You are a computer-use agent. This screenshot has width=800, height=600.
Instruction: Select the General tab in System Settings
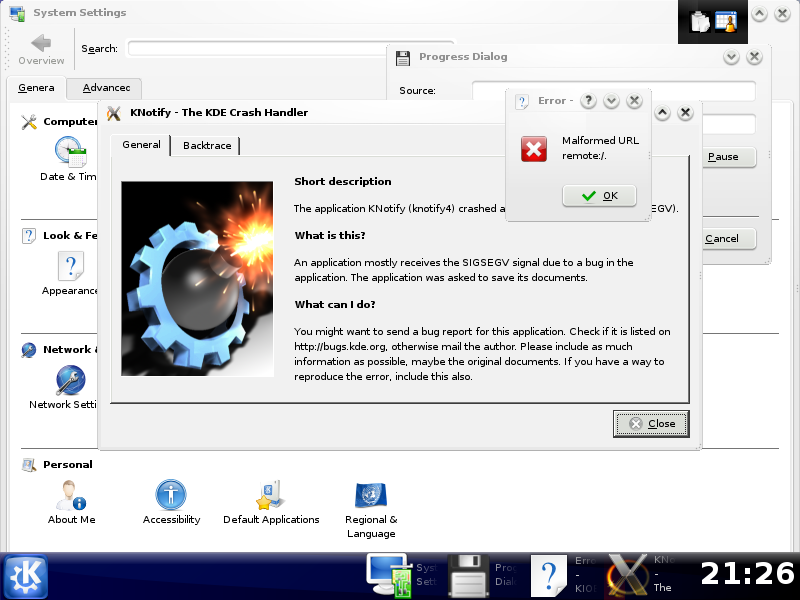point(36,88)
